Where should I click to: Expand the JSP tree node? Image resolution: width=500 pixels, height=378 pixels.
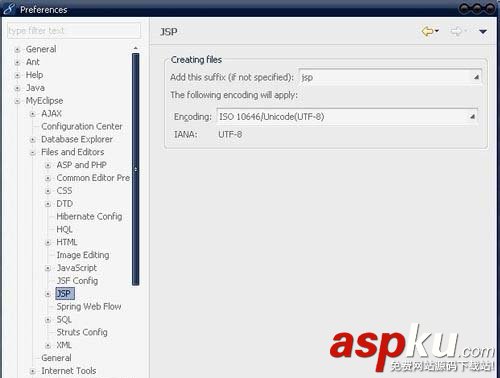pyautogui.click(x=48, y=294)
